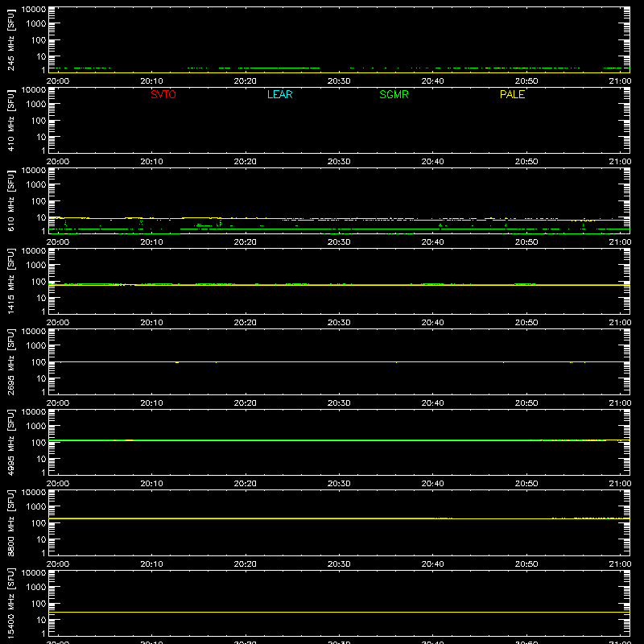Click the 20:50 label of the 1415 MHz plot
This screenshot has width=644, height=644.
pyautogui.click(x=526, y=323)
